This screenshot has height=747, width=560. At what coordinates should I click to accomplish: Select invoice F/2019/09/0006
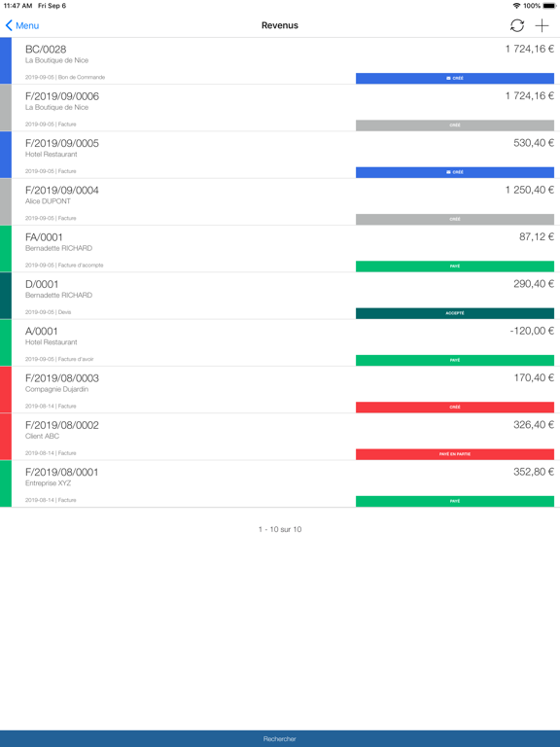click(x=280, y=108)
